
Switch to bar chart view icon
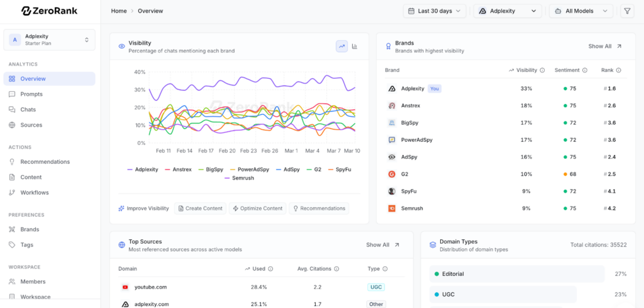point(355,46)
